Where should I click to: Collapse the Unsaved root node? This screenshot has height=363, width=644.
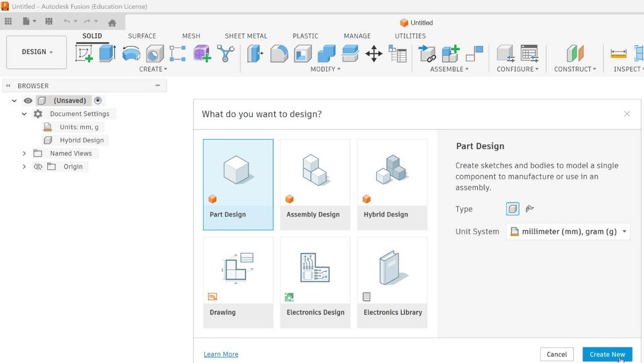tap(14, 101)
